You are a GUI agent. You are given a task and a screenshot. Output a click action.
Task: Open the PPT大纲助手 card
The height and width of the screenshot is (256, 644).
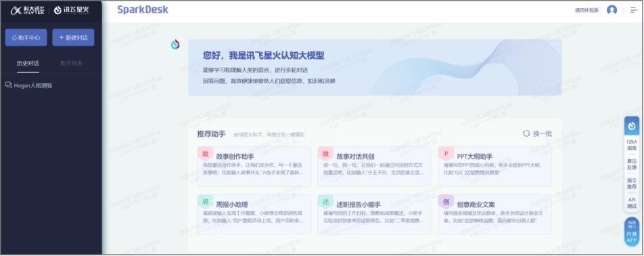[x=495, y=167]
